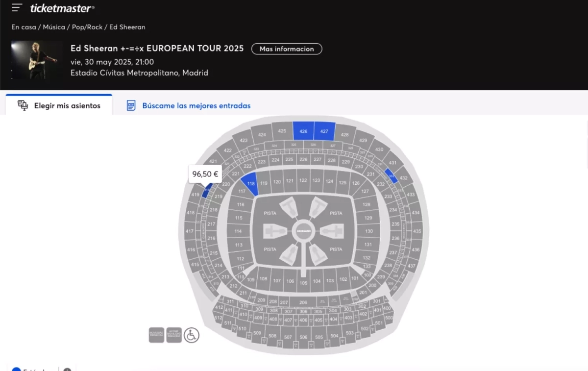This screenshot has height=371, width=588.
Task: Select available blue section 426
Action: point(303,131)
